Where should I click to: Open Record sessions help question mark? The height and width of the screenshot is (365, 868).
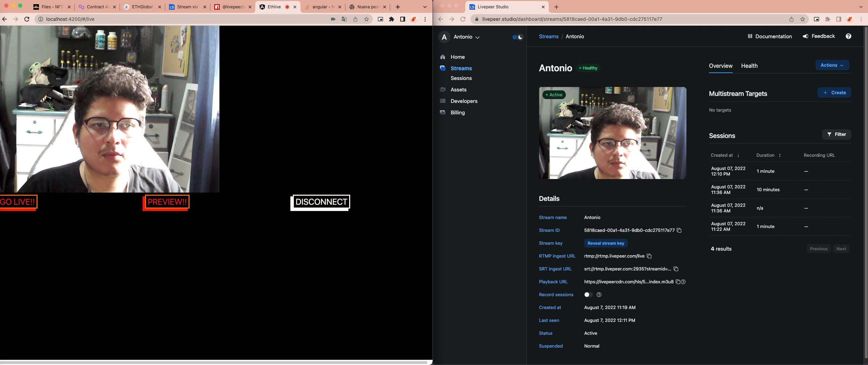click(599, 295)
